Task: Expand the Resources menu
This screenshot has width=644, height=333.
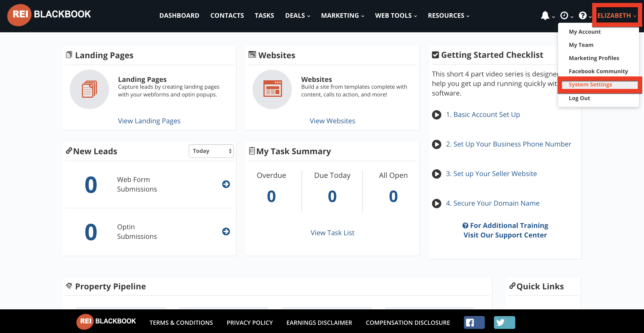Action: 448,15
